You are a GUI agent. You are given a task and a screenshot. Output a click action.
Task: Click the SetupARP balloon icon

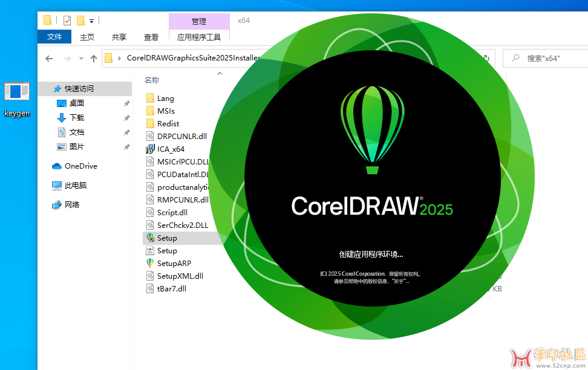(x=150, y=263)
